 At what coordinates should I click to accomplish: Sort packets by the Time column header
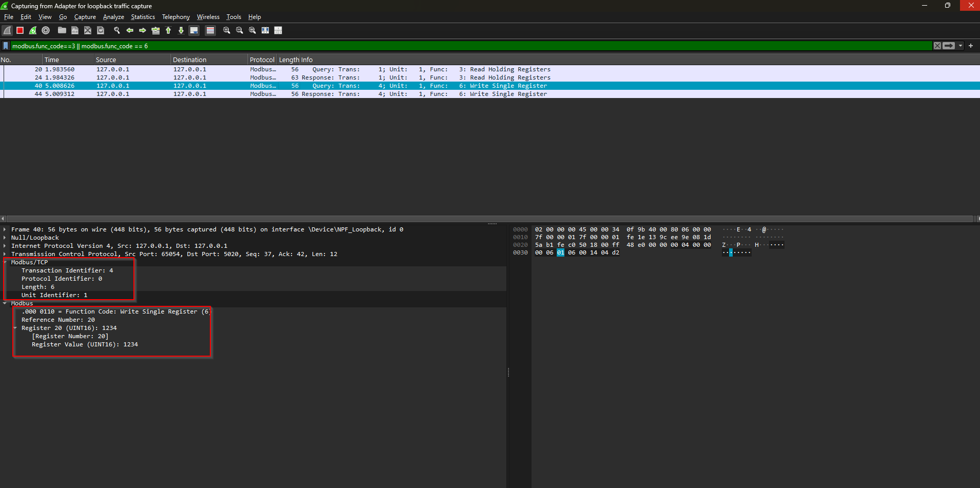(x=68, y=60)
